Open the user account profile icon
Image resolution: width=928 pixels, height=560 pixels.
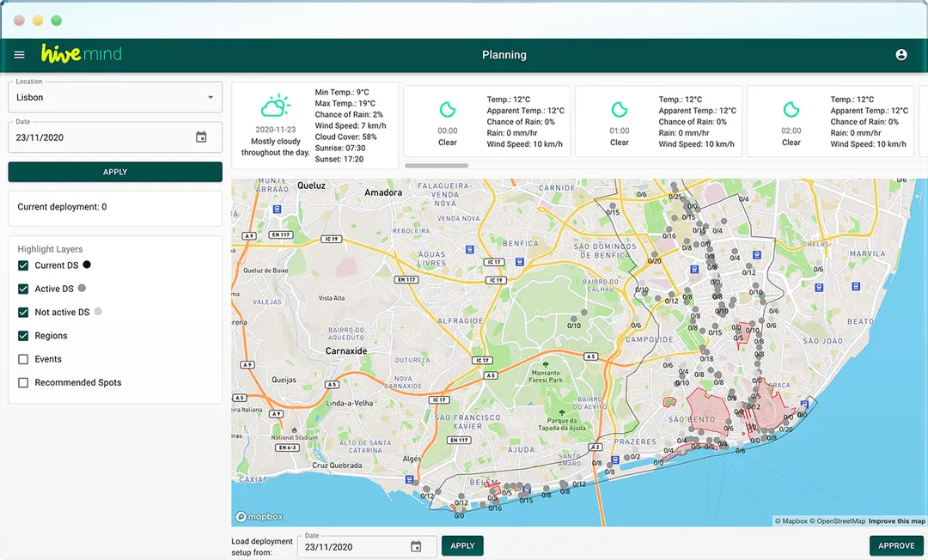(901, 55)
